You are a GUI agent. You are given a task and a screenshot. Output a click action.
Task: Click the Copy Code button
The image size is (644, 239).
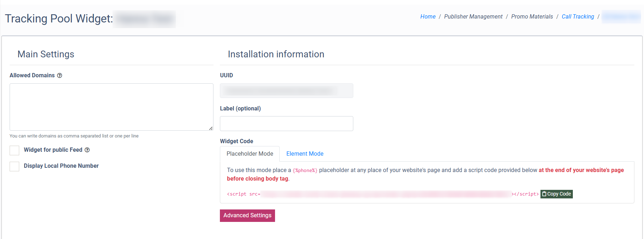click(x=556, y=194)
